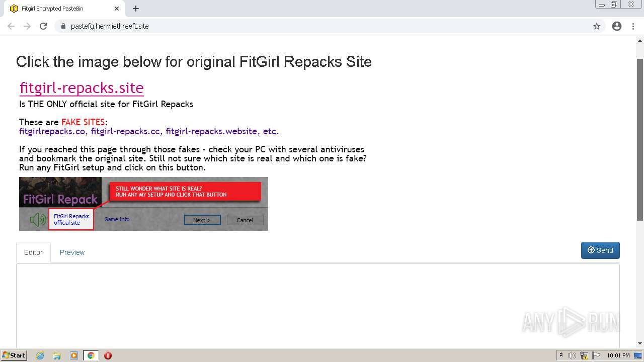Viewport: 644px width, 362px height.
Task: Click inside the paste editor text area
Action: coord(318,305)
